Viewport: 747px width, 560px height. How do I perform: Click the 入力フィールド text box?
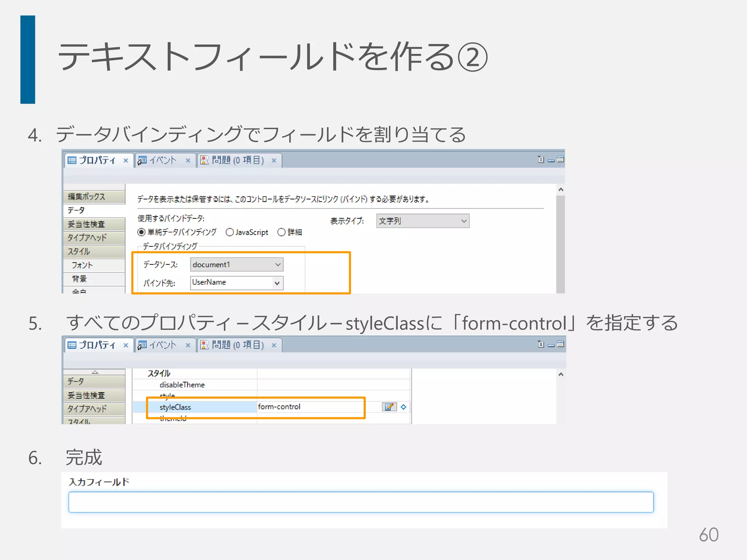click(x=361, y=502)
